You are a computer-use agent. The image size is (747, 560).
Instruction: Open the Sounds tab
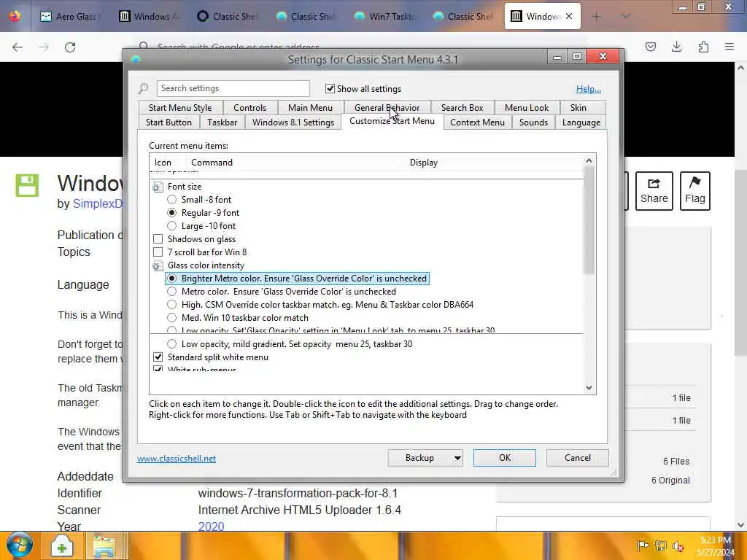pos(533,122)
